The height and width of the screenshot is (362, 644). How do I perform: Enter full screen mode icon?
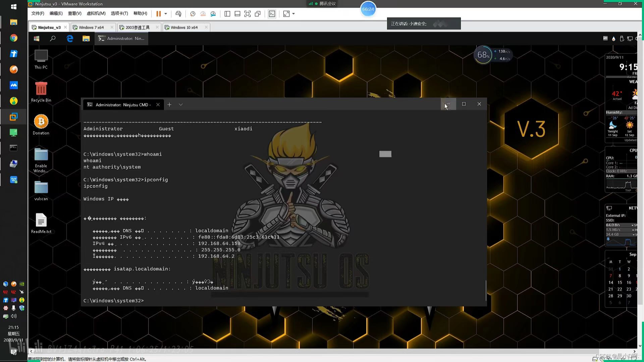tap(248, 14)
